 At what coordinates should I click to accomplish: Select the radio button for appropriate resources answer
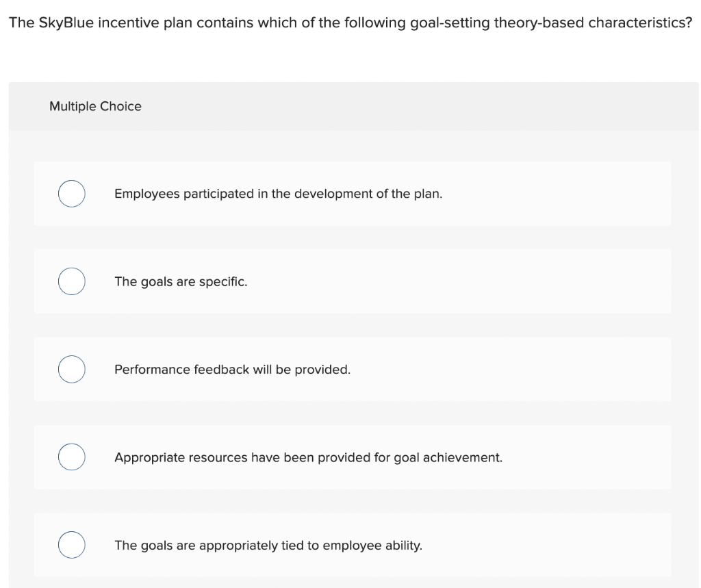click(x=71, y=457)
